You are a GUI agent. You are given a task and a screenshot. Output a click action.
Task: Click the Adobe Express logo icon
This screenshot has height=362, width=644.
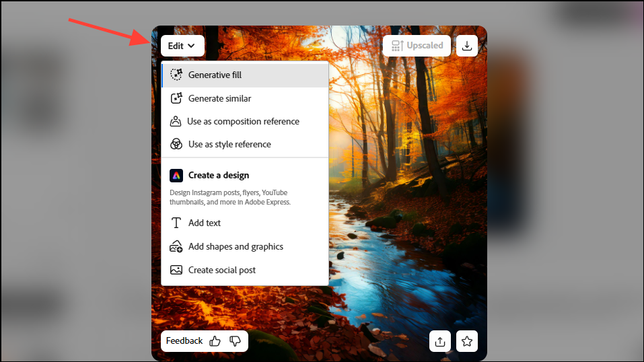point(176,176)
